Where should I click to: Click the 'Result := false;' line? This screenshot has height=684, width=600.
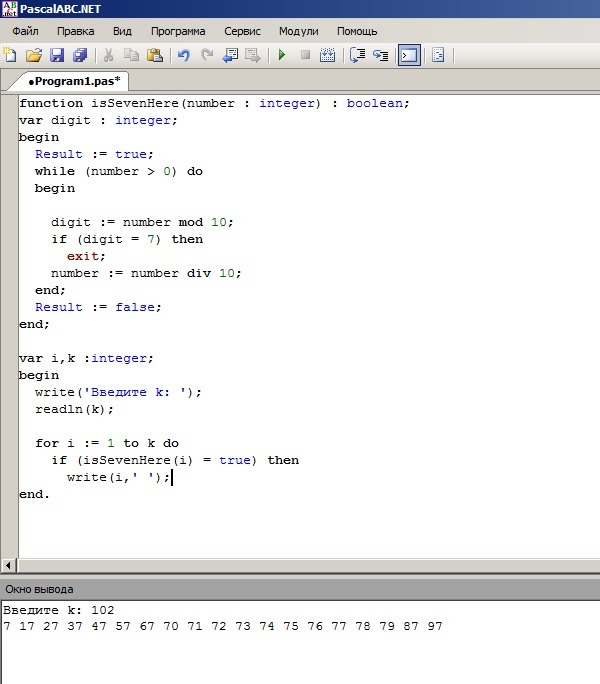coord(98,307)
